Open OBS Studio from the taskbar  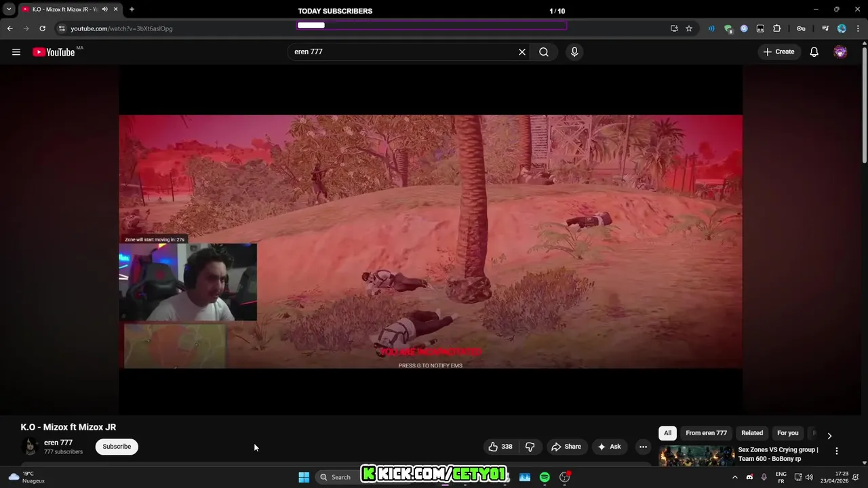coord(565,477)
